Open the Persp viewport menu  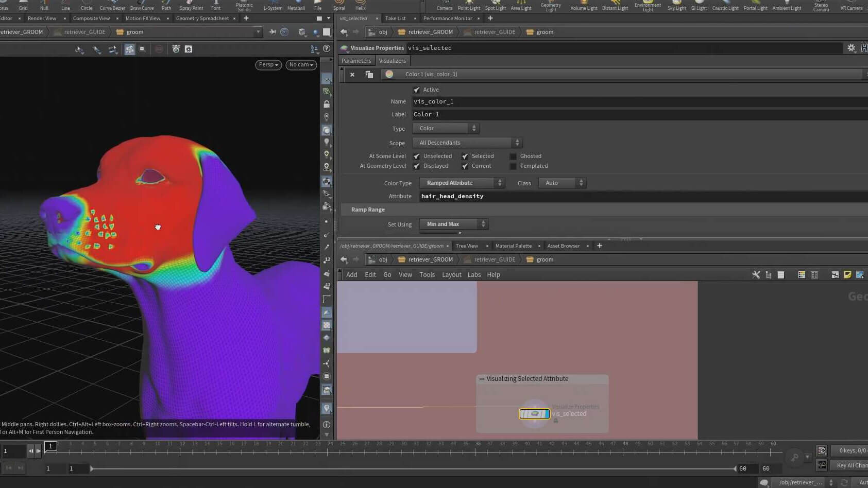point(268,65)
